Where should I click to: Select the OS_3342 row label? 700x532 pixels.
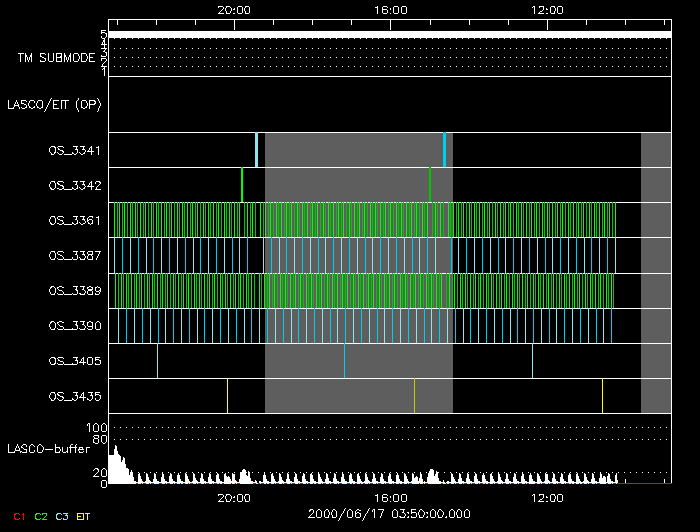[x=74, y=186]
